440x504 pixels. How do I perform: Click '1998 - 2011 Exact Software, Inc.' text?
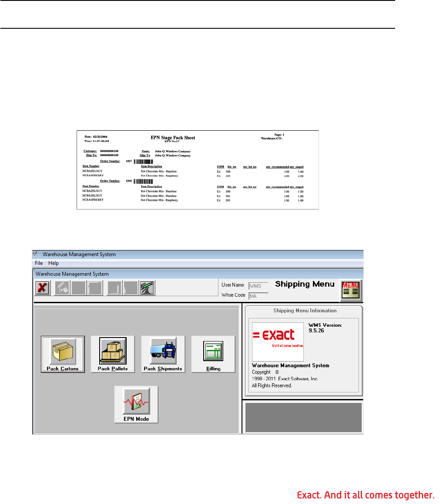(x=285, y=379)
